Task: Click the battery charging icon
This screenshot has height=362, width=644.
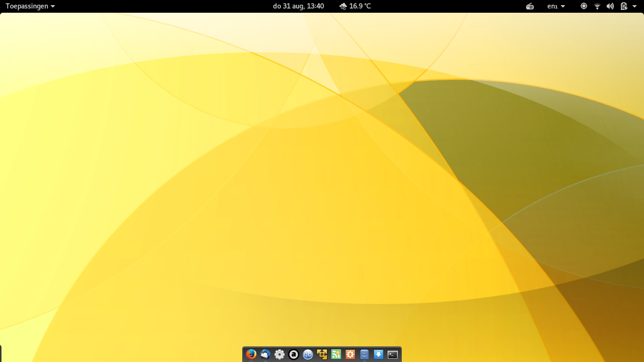Action: point(624,6)
